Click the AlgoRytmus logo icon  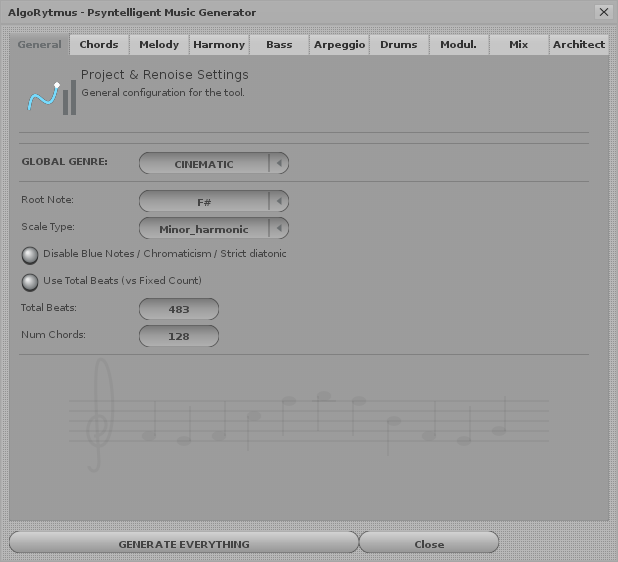50,96
